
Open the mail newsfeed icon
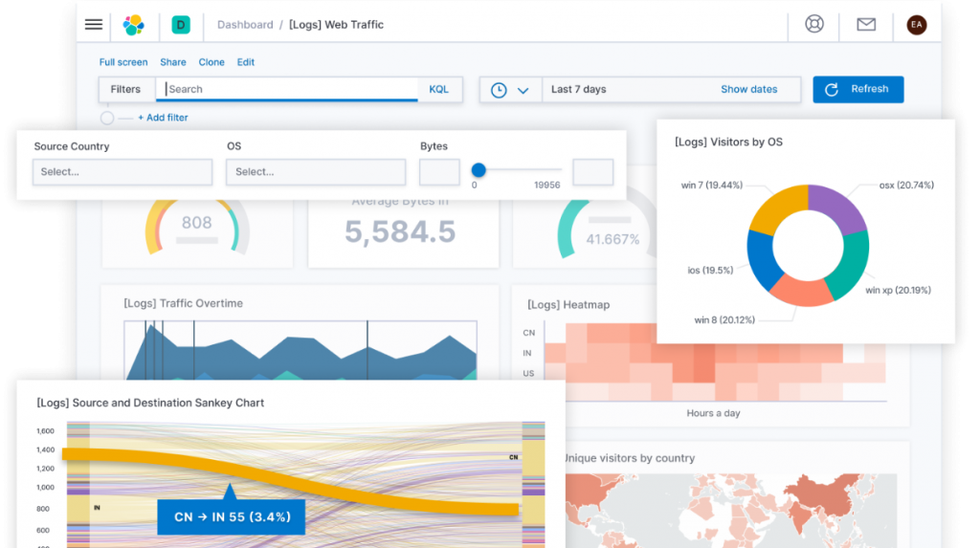point(865,24)
